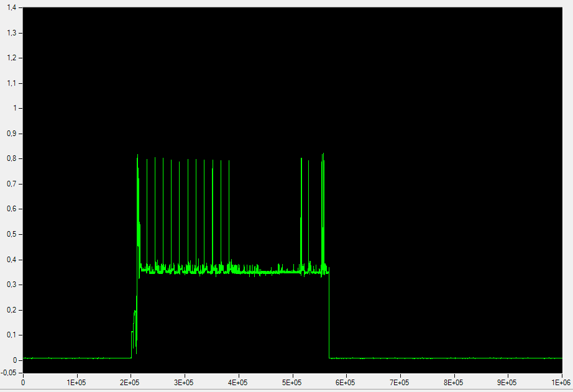Viewport: 573px width, 392px height.
Task: Click the X-axis label 6E+05
Action: [x=346, y=383]
